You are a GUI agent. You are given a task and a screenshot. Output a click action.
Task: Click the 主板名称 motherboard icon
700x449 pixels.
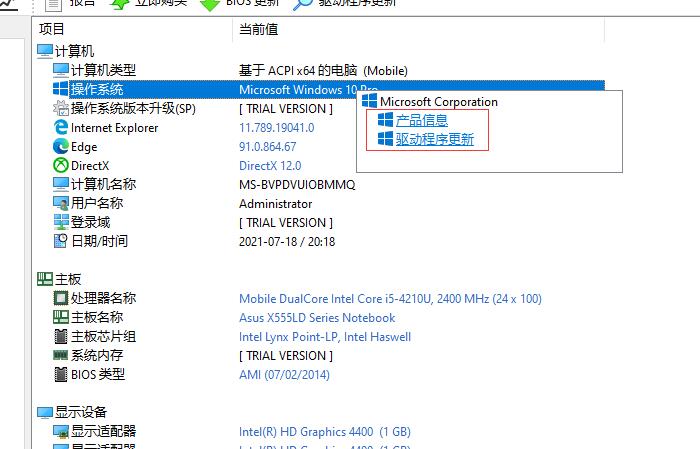pyautogui.click(x=61, y=317)
